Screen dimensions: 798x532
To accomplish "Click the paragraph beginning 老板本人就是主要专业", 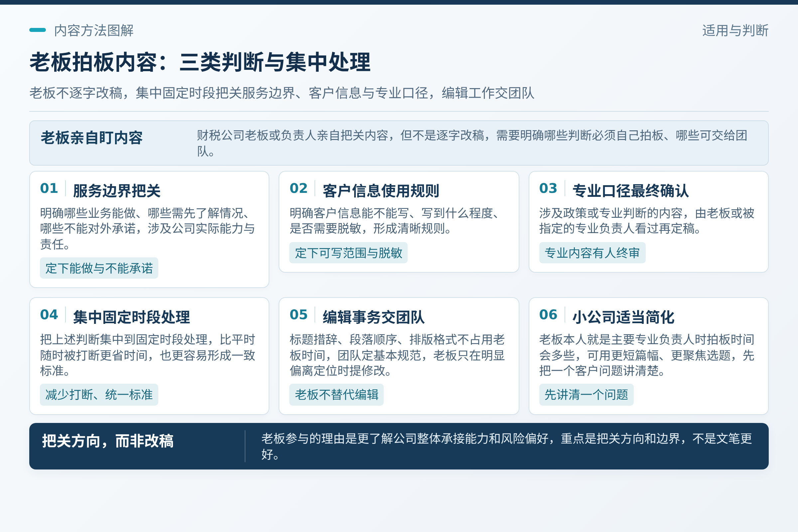I will (x=647, y=355).
